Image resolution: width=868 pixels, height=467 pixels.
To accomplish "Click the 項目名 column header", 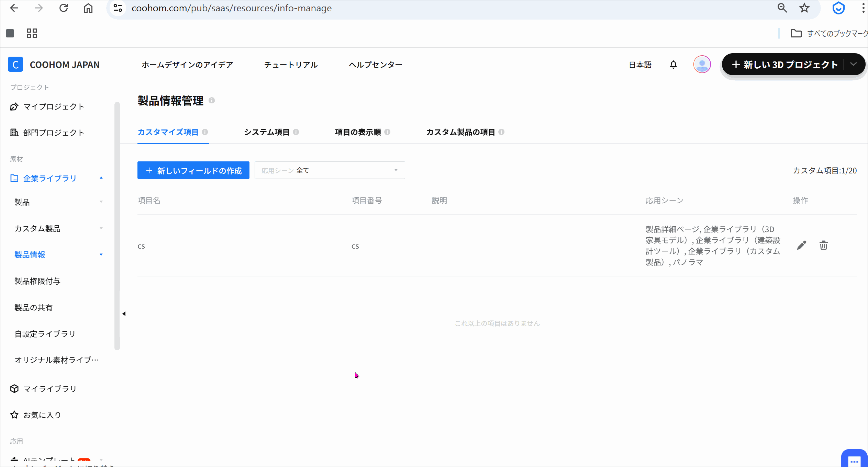I will pos(149,201).
